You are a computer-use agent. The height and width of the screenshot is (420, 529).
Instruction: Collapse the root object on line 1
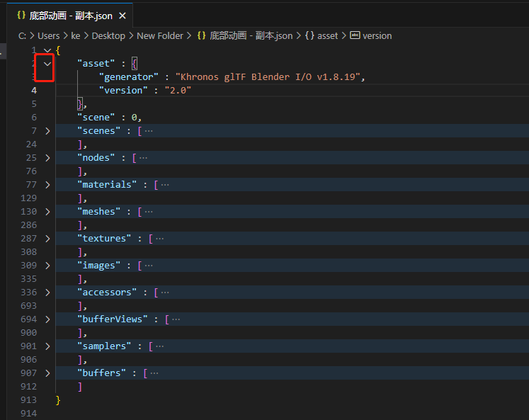[47, 50]
